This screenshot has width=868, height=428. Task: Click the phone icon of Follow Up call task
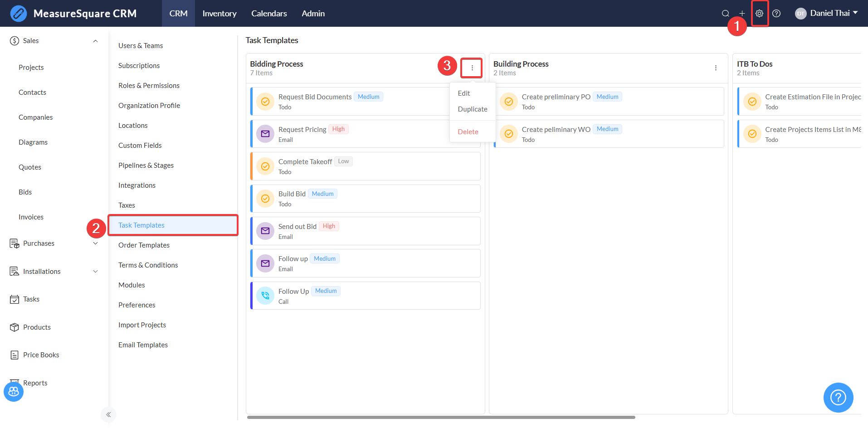coord(265,296)
